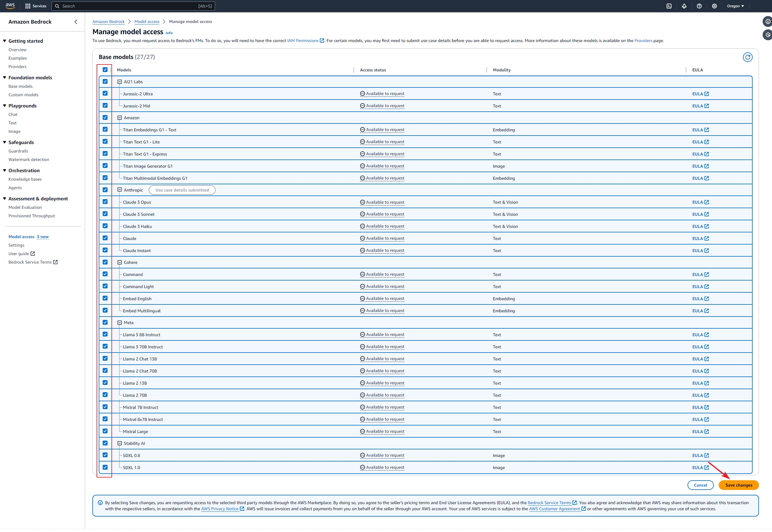Toggle the select-all Models header checkbox
This screenshot has height=532, width=772.
click(x=105, y=70)
